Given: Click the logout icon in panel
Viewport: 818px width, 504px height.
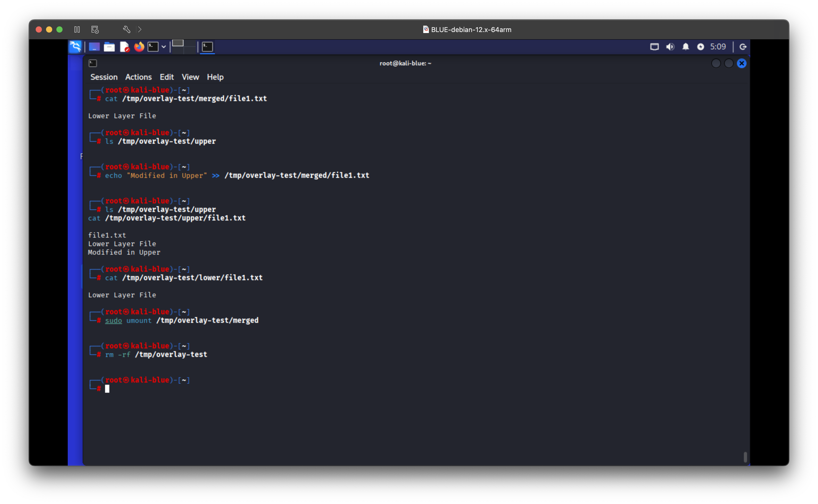Looking at the screenshot, I should (743, 47).
